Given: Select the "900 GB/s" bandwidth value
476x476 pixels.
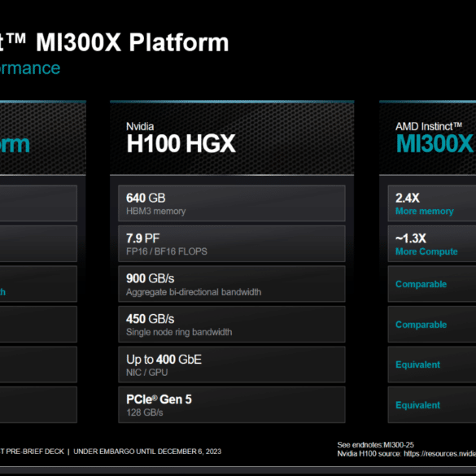Looking at the screenshot, I should (151, 278).
